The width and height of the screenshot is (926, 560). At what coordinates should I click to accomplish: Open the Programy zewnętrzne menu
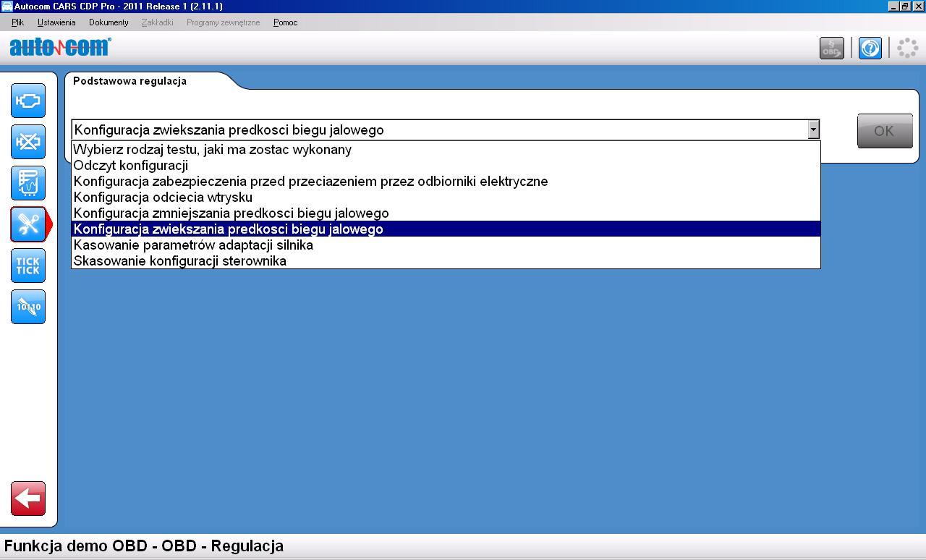pyautogui.click(x=223, y=22)
